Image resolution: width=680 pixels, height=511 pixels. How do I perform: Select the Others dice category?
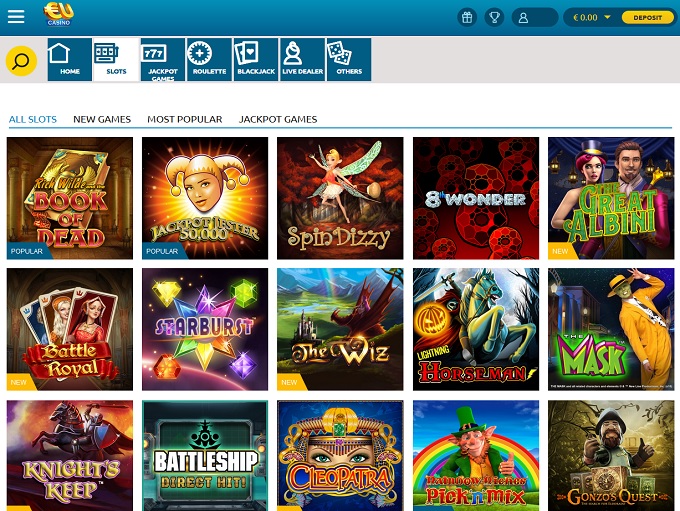click(x=348, y=59)
